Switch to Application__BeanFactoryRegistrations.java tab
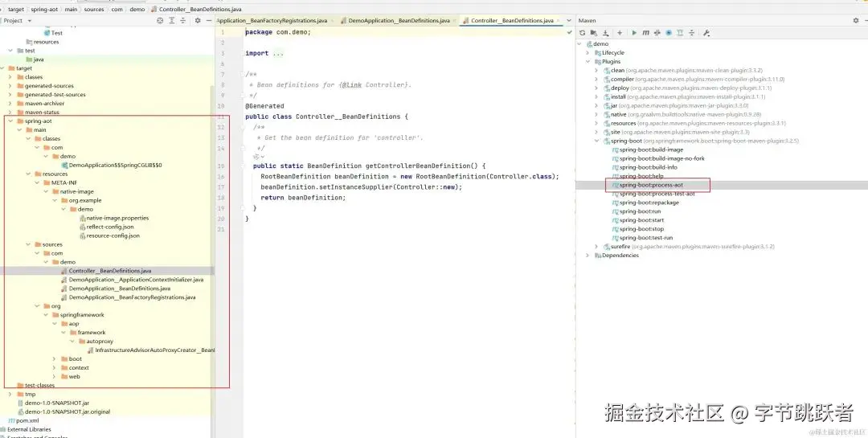Viewport: 868px width, 438px height. [x=272, y=20]
